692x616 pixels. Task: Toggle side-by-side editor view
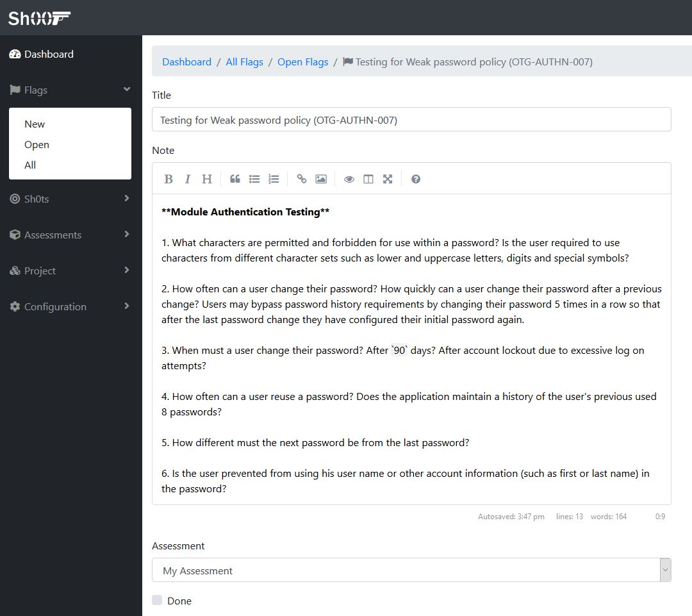pyautogui.click(x=368, y=179)
